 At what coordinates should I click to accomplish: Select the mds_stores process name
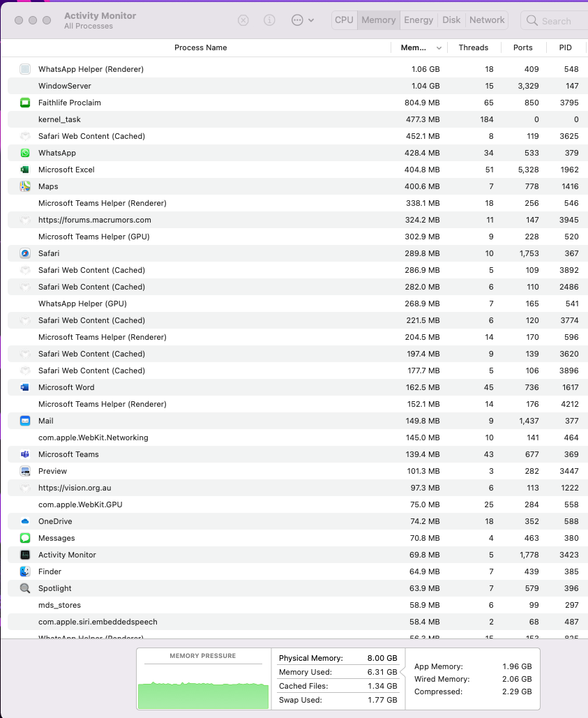59,605
